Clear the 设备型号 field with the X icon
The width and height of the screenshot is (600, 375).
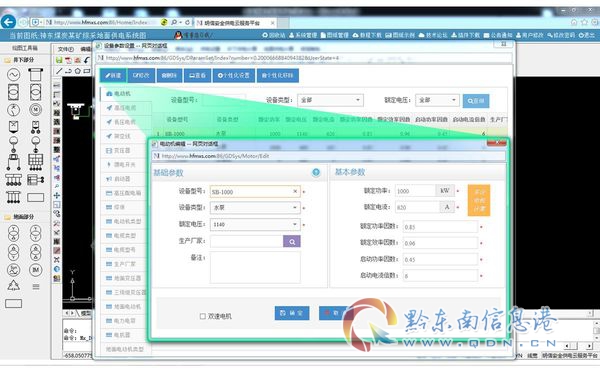click(295, 191)
